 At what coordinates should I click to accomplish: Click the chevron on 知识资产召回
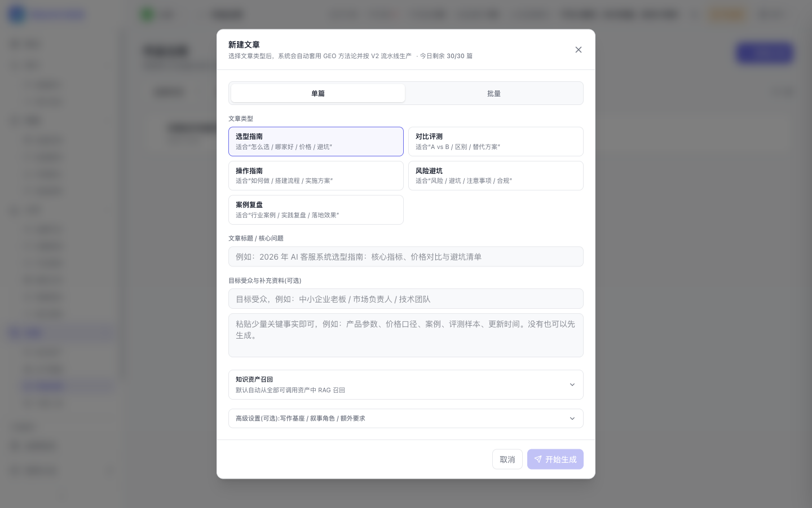pos(572,384)
